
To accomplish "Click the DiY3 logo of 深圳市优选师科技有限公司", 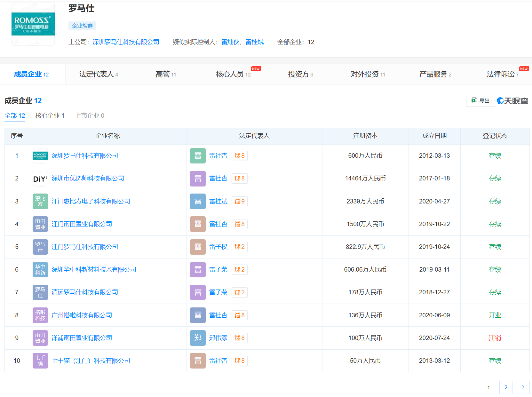I will [40, 179].
